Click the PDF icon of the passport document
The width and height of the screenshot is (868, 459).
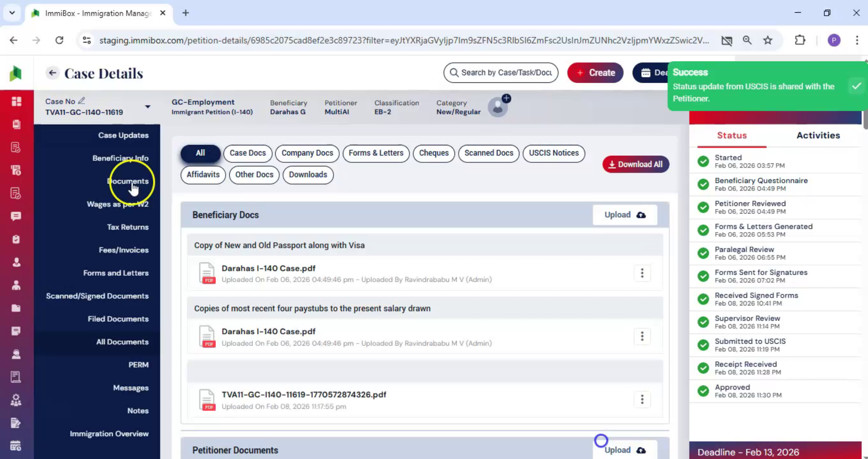207,273
